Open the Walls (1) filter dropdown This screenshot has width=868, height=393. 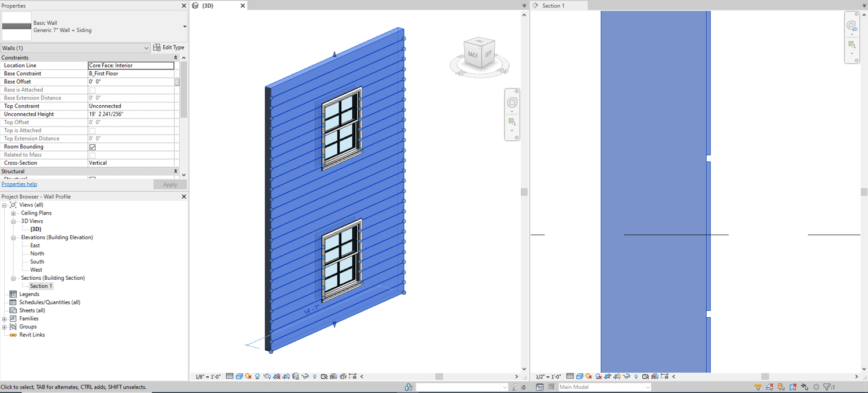pos(75,48)
